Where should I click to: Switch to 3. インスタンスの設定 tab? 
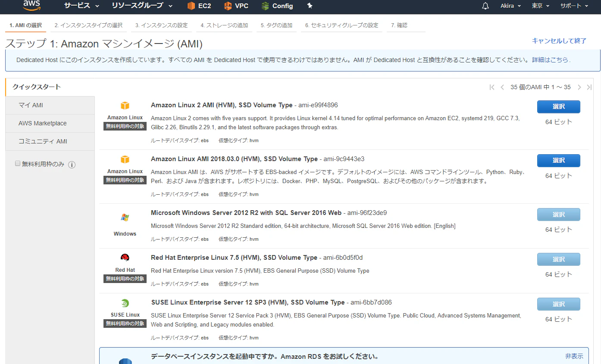[161, 25]
